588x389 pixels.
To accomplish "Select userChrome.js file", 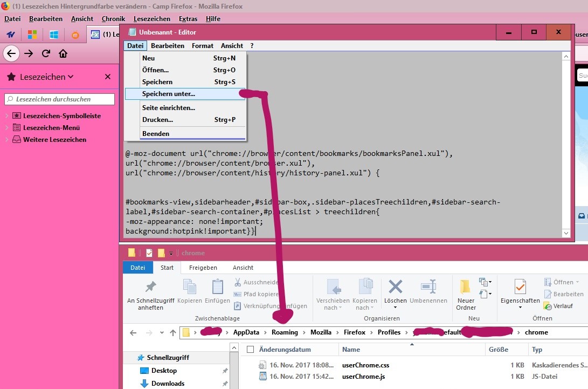I will [x=363, y=376].
